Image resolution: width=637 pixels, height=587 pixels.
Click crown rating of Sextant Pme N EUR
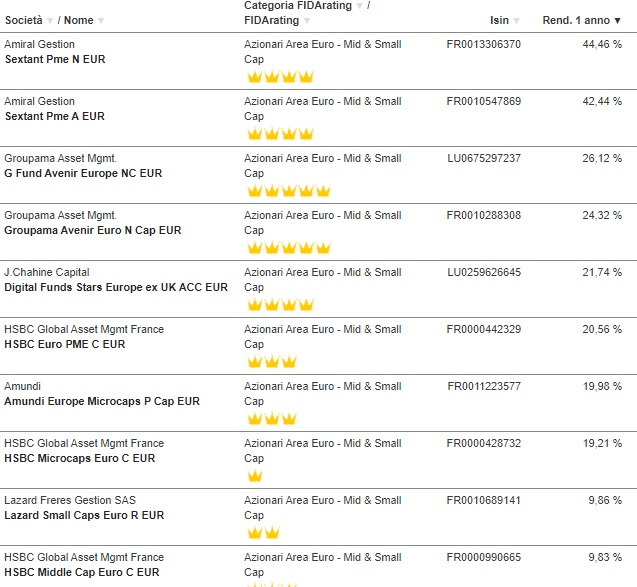[x=280, y=76]
